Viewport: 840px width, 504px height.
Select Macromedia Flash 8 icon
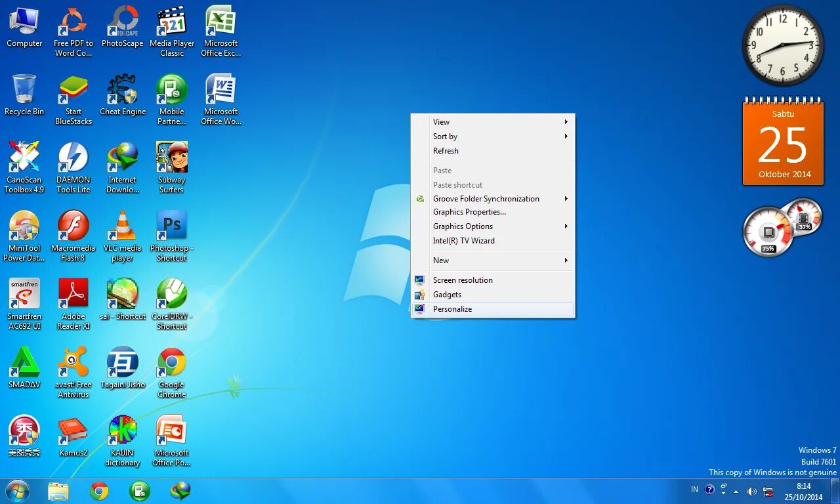(73, 237)
